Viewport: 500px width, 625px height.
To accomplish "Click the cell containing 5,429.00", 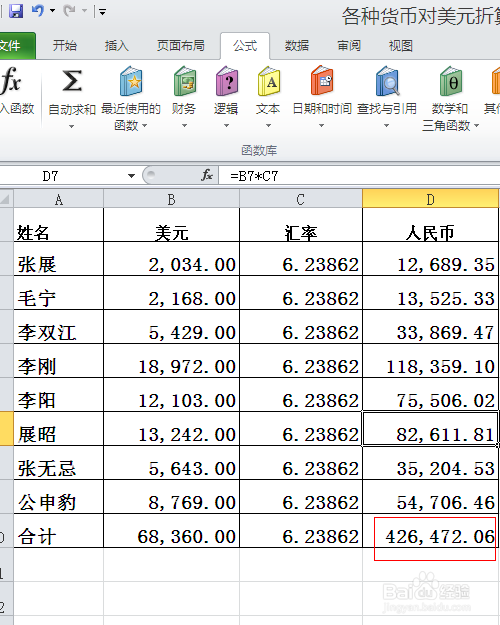I will pos(171,326).
